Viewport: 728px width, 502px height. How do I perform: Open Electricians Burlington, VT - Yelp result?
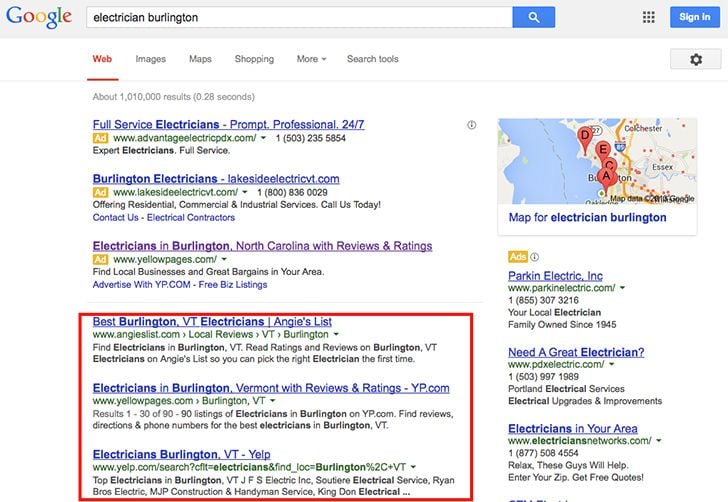pos(182,454)
